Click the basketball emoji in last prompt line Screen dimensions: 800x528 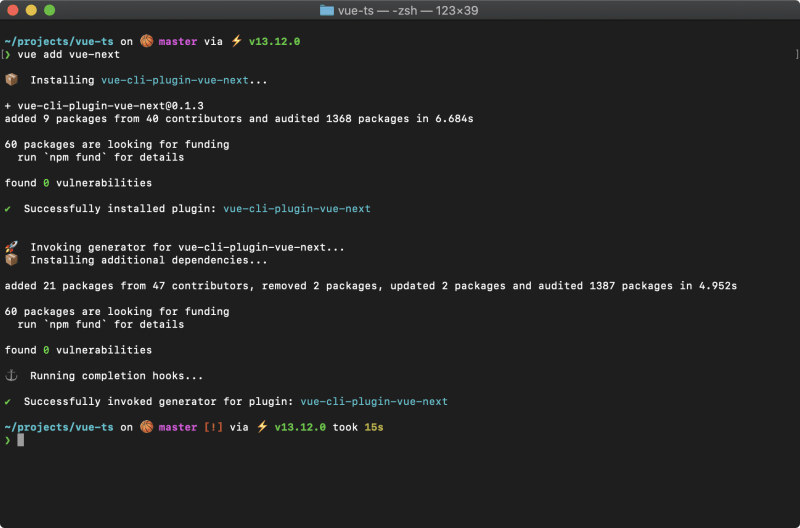[x=146, y=426]
